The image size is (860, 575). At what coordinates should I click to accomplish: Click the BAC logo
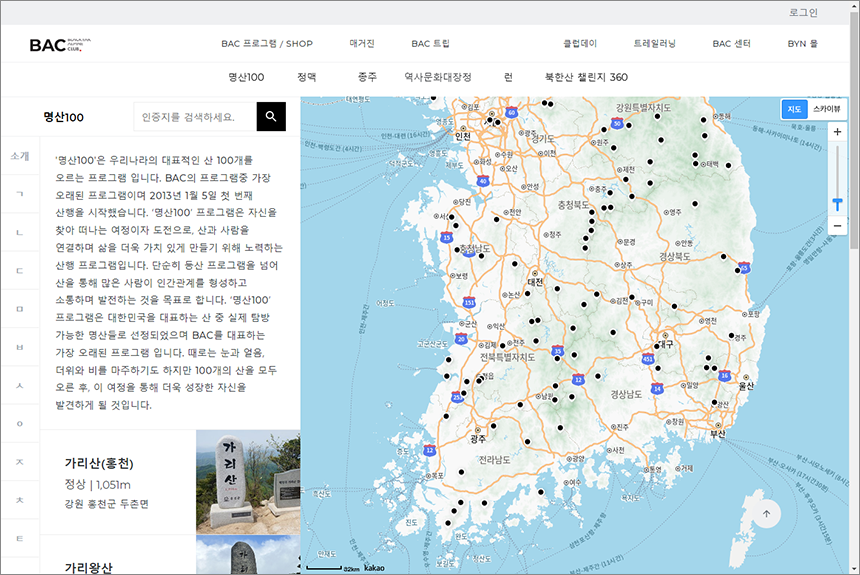60,44
